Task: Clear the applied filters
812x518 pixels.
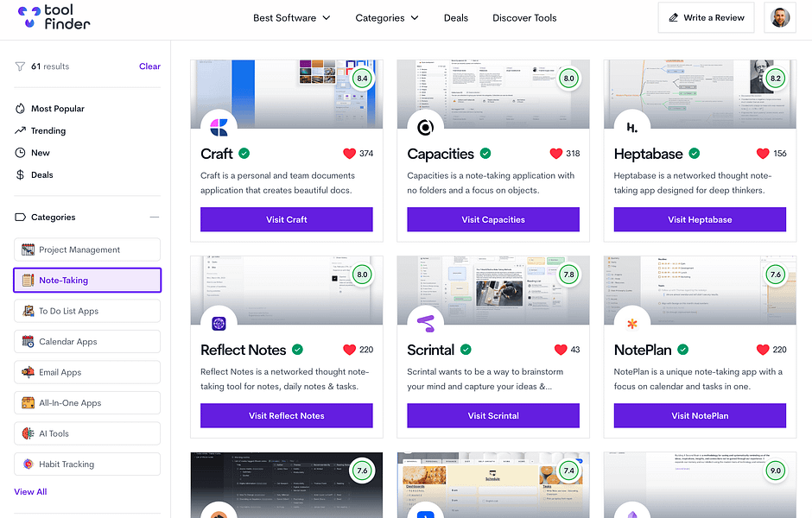Action: (x=149, y=66)
